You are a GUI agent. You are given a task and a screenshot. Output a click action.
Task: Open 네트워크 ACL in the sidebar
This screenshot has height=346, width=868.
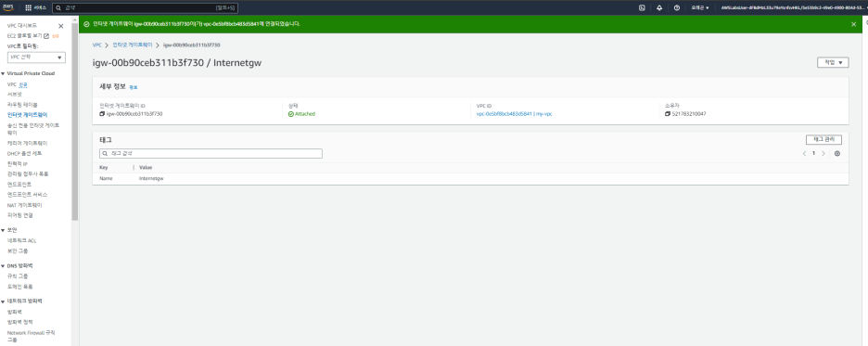[x=21, y=241]
